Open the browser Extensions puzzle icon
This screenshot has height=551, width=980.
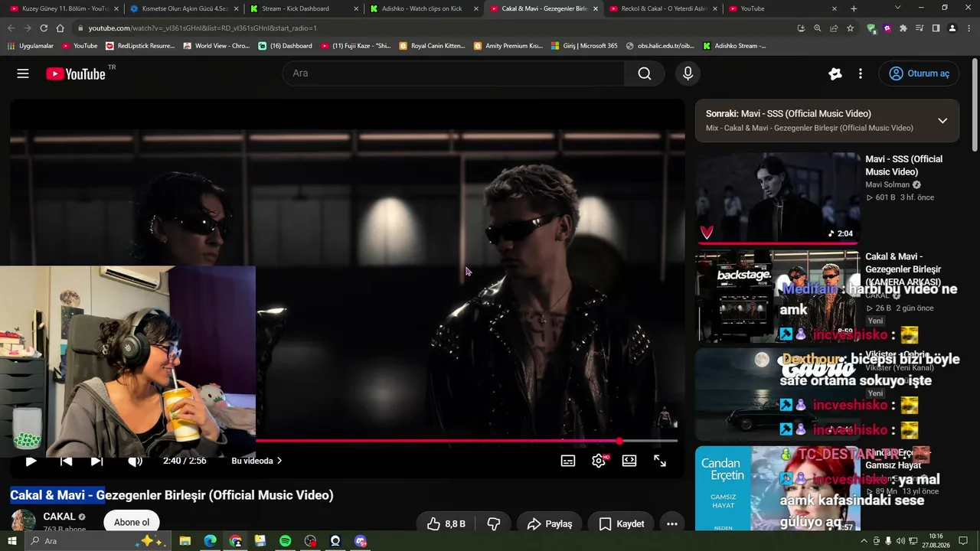tap(903, 28)
